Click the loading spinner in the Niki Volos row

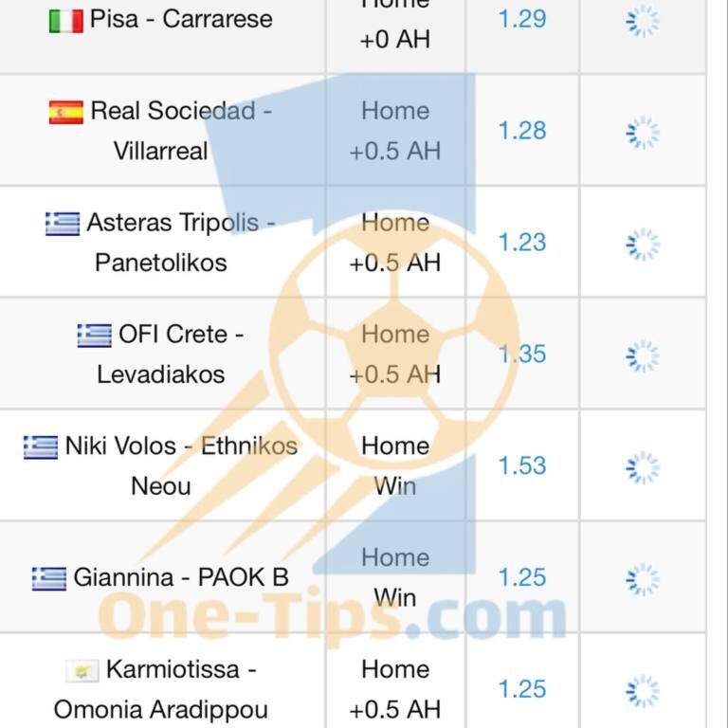coord(643,465)
